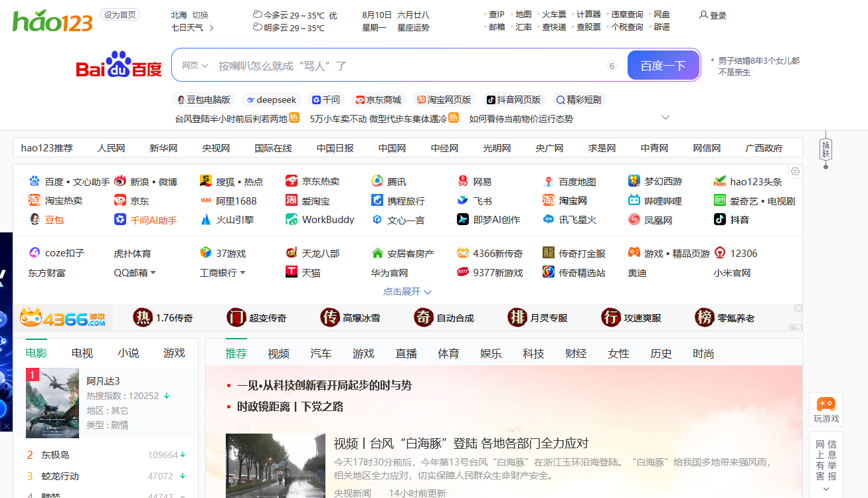The image size is (868, 498).
Task: Open the 梦幻西游 icon
Action: tap(634, 181)
